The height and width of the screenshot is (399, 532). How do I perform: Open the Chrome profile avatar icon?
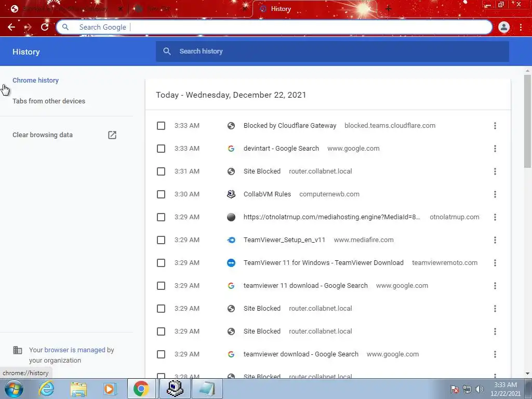click(x=504, y=27)
